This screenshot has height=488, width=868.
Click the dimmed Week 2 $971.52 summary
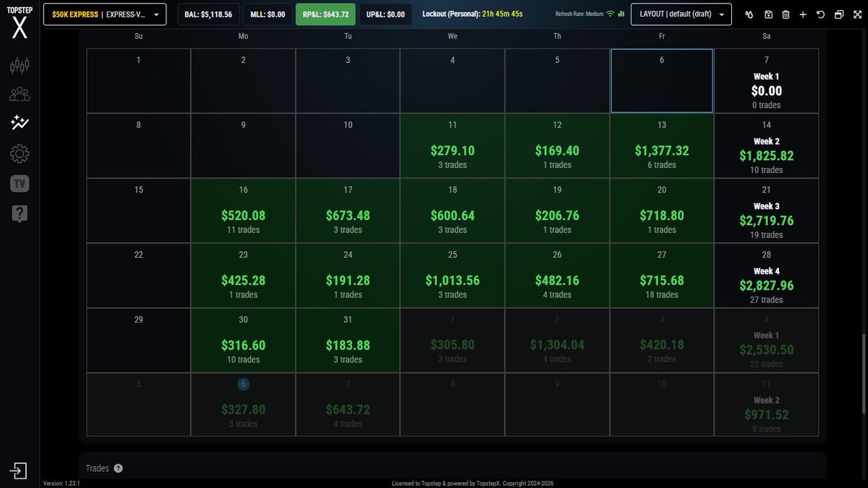click(x=767, y=405)
